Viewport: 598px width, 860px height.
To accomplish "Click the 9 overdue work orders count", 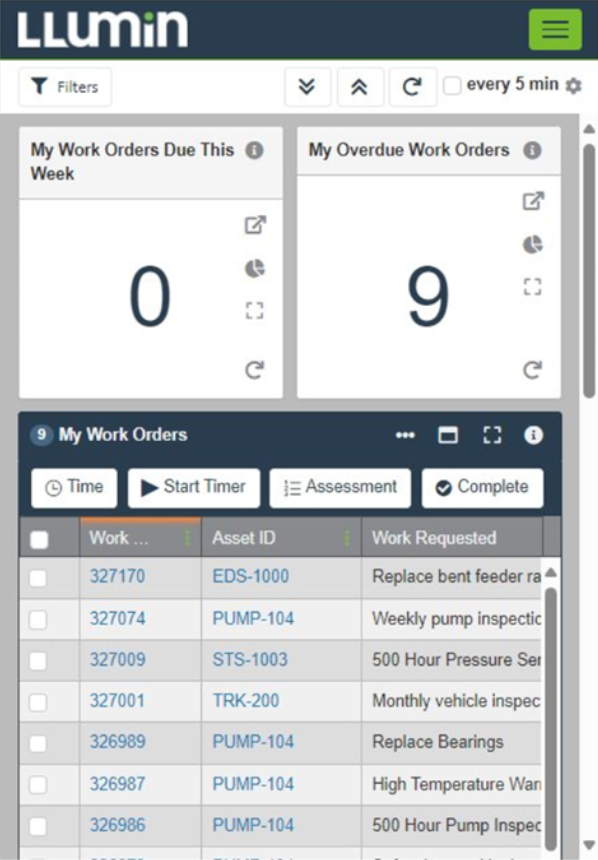I will click(x=428, y=297).
